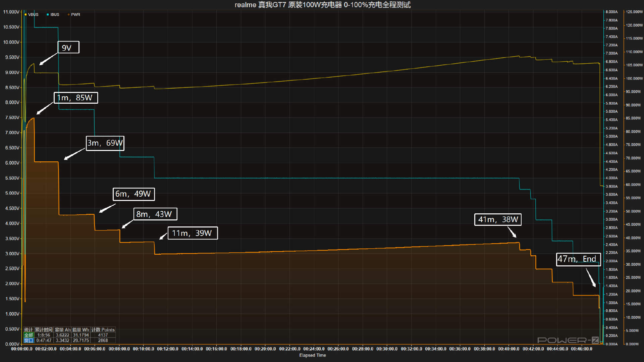Click the 累计时间 column header
This screenshot has height=362, width=644.
pos(44,330)
